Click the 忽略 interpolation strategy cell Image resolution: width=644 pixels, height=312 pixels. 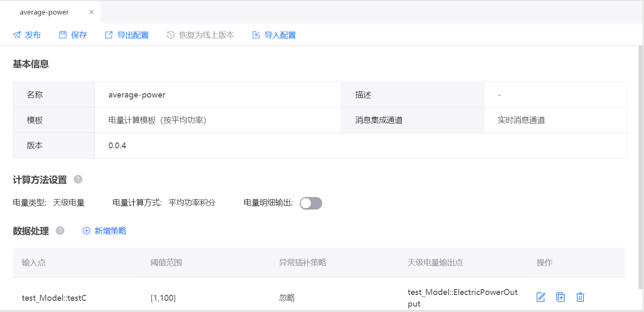(x=287, y=298)
